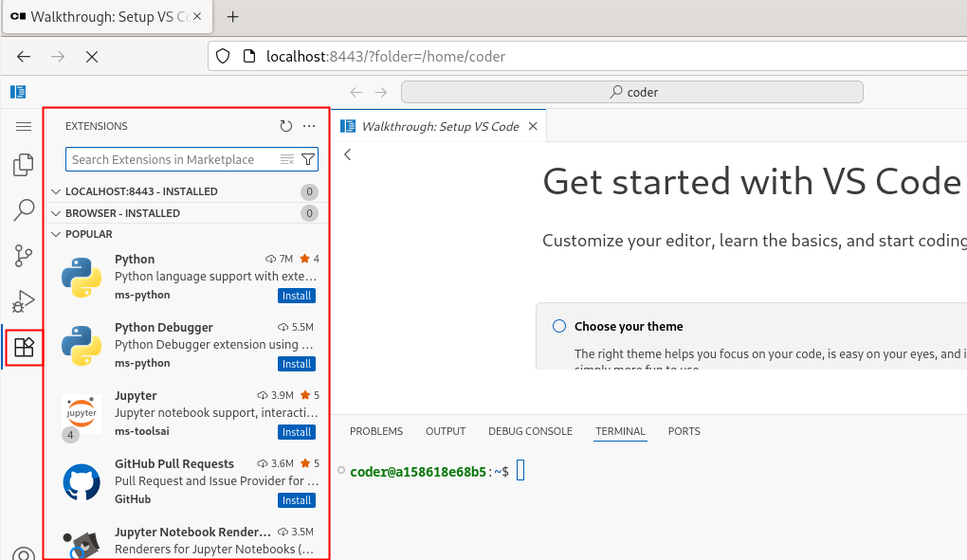Open the Run and Debug view
The height and width of the screenshot is (560, 967).
24,301
